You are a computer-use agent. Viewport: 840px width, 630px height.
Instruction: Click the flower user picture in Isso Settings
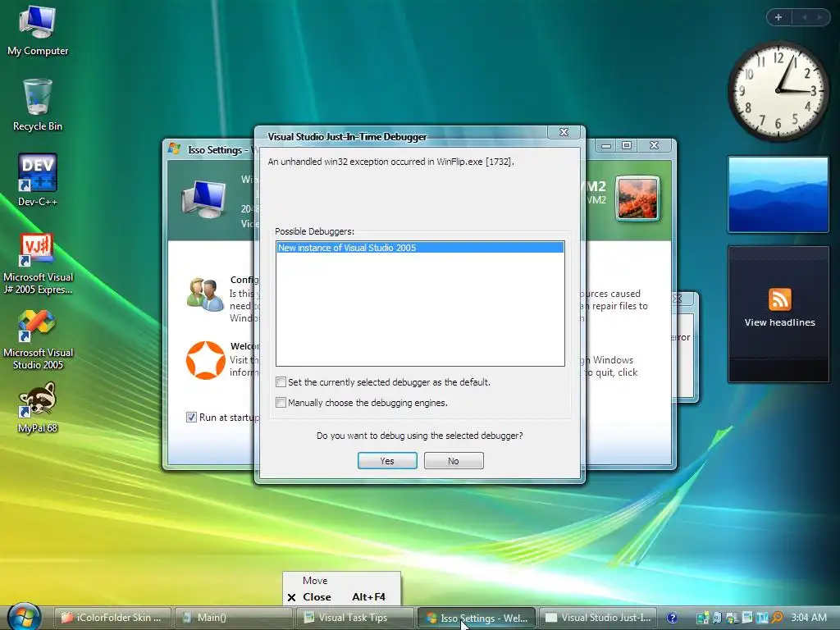point(637,199)
